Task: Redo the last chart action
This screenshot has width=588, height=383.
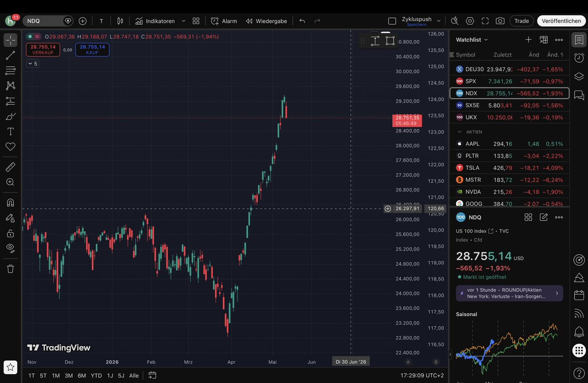Action: (317, 21)
